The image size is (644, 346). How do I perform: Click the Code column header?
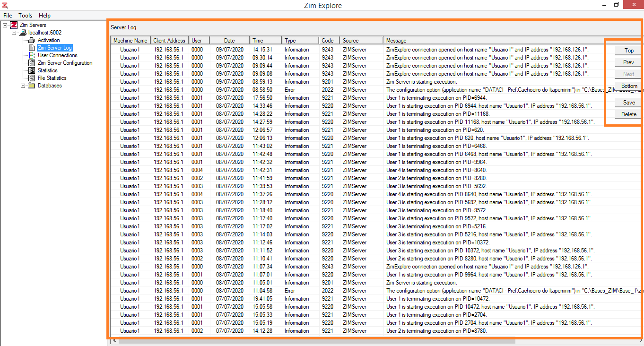pyautogui.click(x=329, y=41)
